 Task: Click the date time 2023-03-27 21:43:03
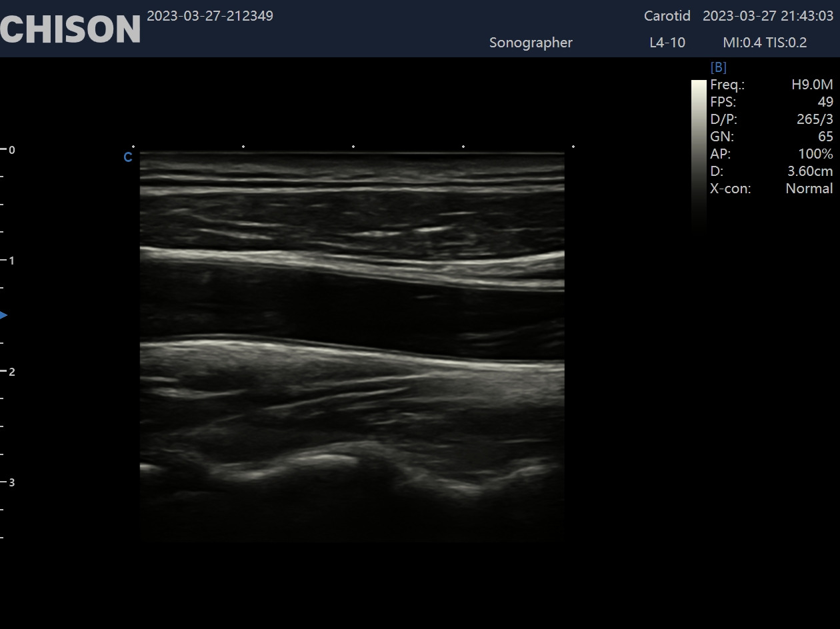click(768, 15)
